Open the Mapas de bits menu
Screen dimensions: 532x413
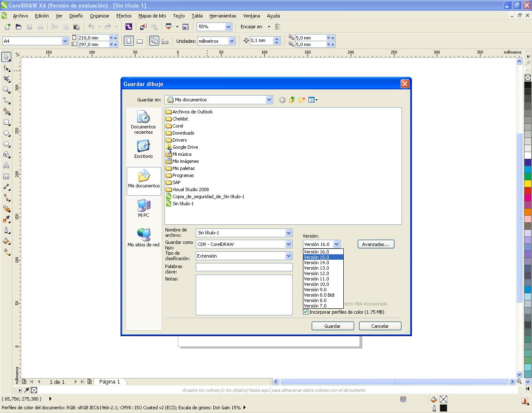[x=152, y=16]
